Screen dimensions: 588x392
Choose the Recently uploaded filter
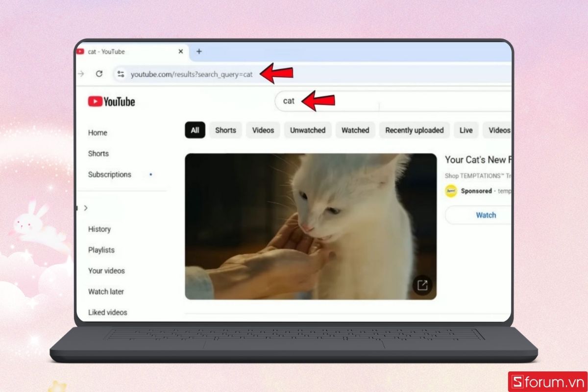tap(415, 130)
